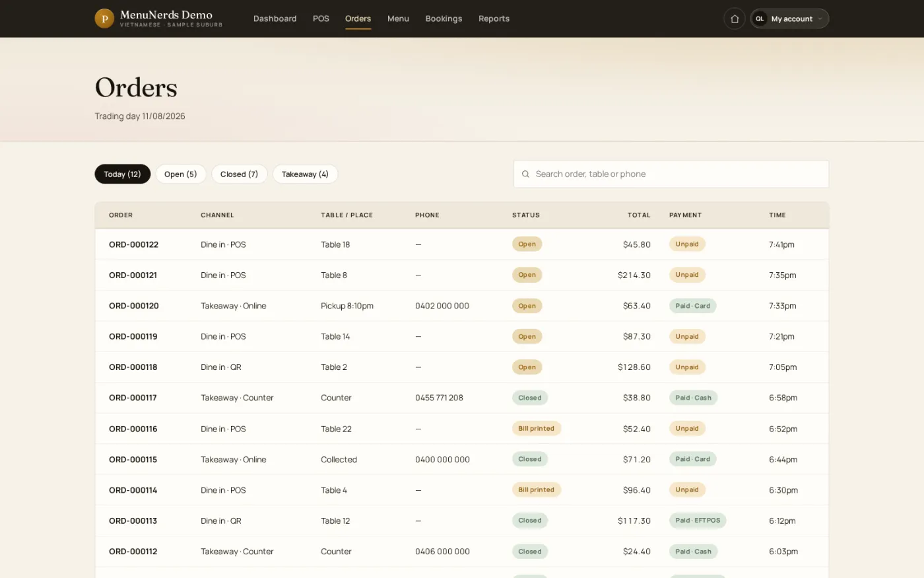Click the TABLE / PLACE column header

[x=346, y=215]
